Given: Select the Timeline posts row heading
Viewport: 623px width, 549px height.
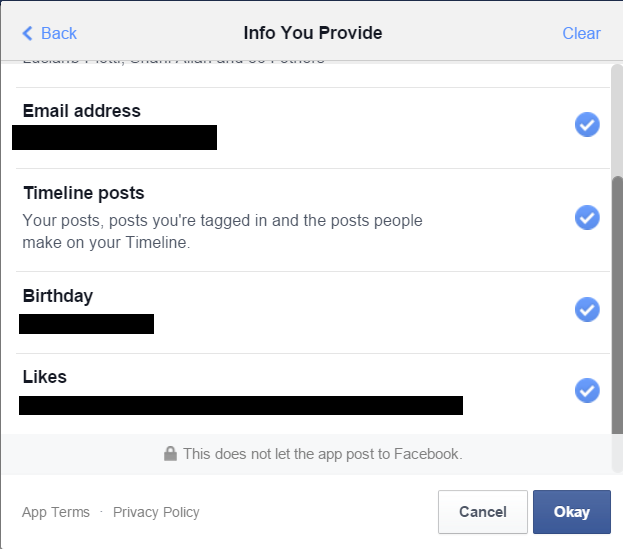Looking at the screenshot, I should pos(83,193).
